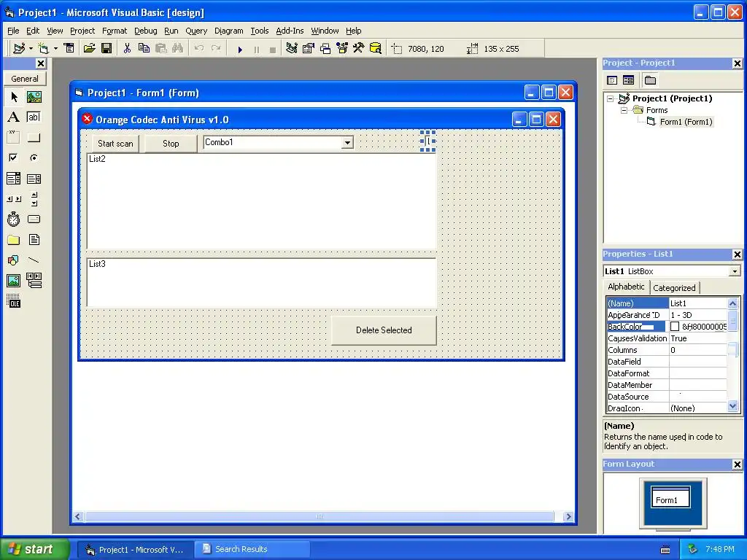Open the Object Browser toolbar icon
Screen dimensions: 747x560
pyautogui.click(x=342, y=48)
